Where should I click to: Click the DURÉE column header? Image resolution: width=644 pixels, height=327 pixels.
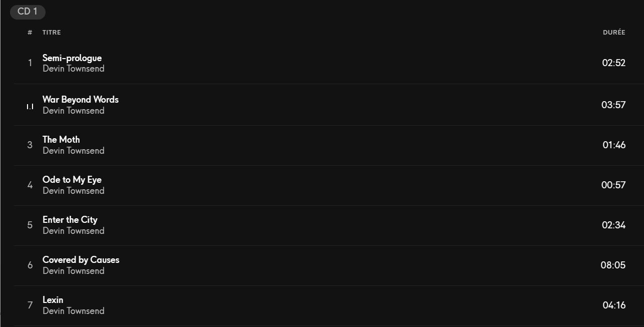point(614,32)
